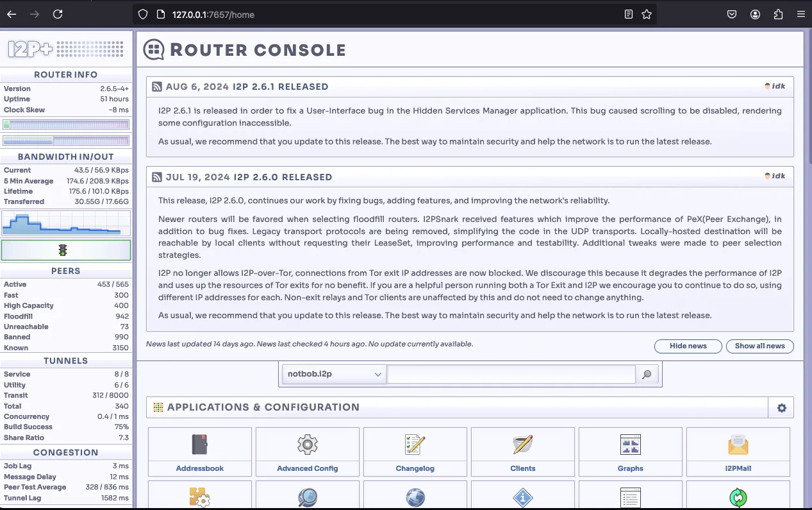
Task: Collapse the CONGESTION sidebar section
Action: click(67, 452)
